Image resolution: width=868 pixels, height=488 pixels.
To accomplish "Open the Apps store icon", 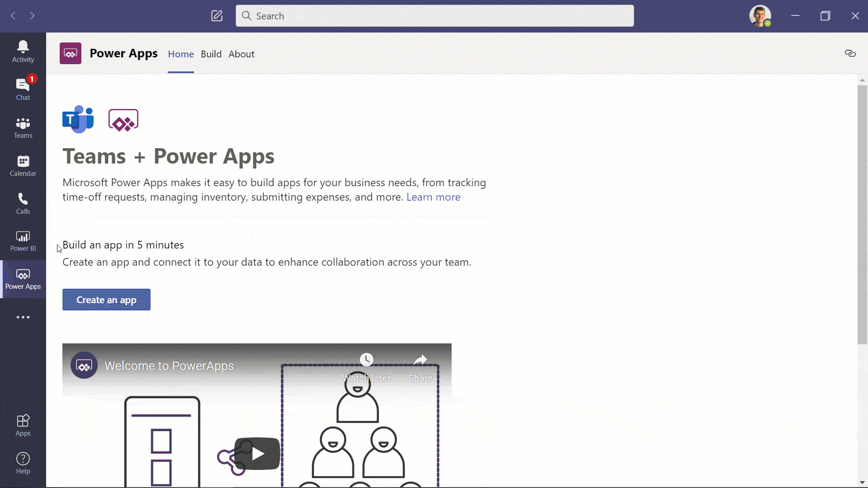I will [x=23, y=424].
